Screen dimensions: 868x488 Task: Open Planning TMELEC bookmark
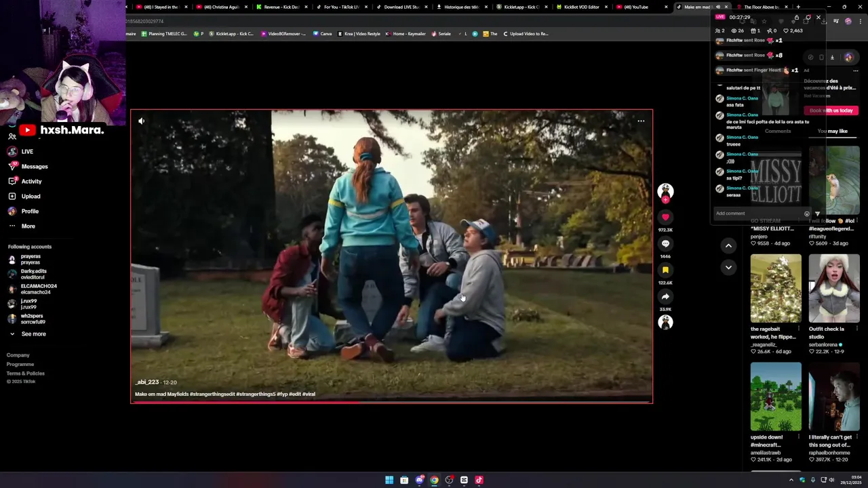(x=163, y=33)
